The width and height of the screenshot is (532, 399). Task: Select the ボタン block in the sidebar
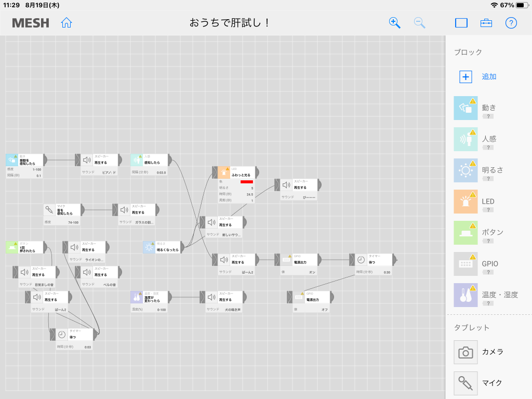[465, 233]
